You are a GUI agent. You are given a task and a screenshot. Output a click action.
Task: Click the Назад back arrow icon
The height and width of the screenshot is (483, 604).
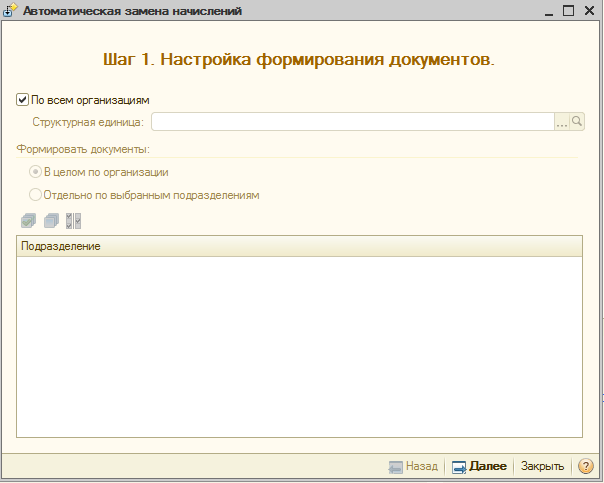[x=395, y=467]
